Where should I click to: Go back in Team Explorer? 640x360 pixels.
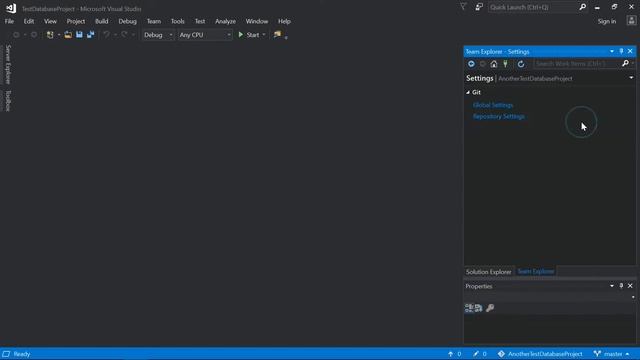tap(471, 64)
